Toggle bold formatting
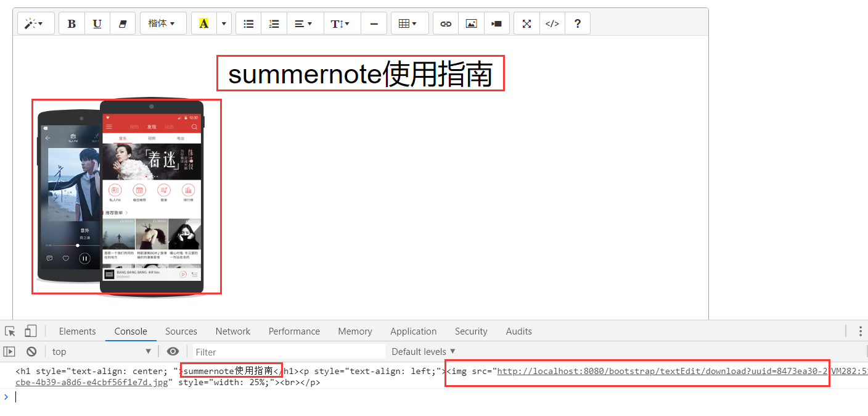This screenshot has height=416, width=868. 72,23
